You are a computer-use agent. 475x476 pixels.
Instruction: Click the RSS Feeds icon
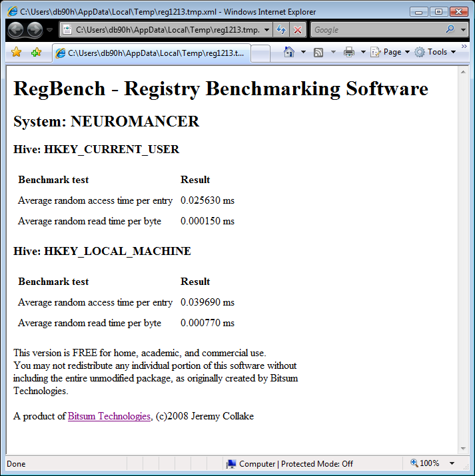pos(318,53)
